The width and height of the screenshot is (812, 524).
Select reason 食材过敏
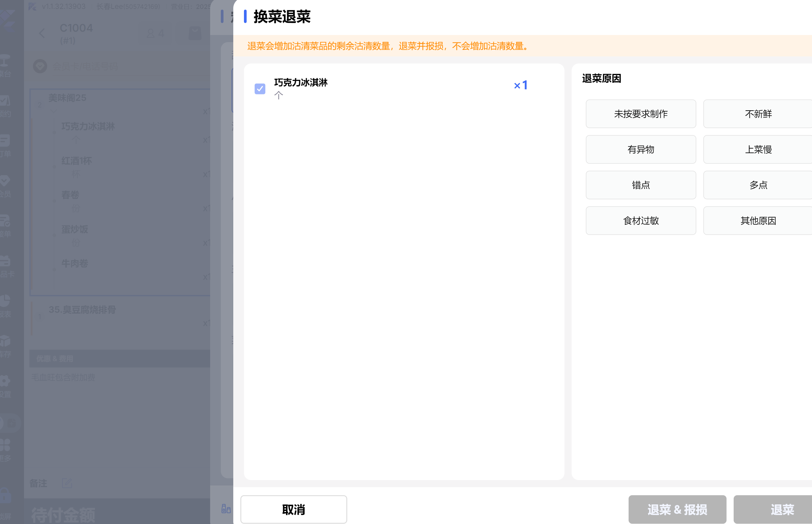coord(640,220)
